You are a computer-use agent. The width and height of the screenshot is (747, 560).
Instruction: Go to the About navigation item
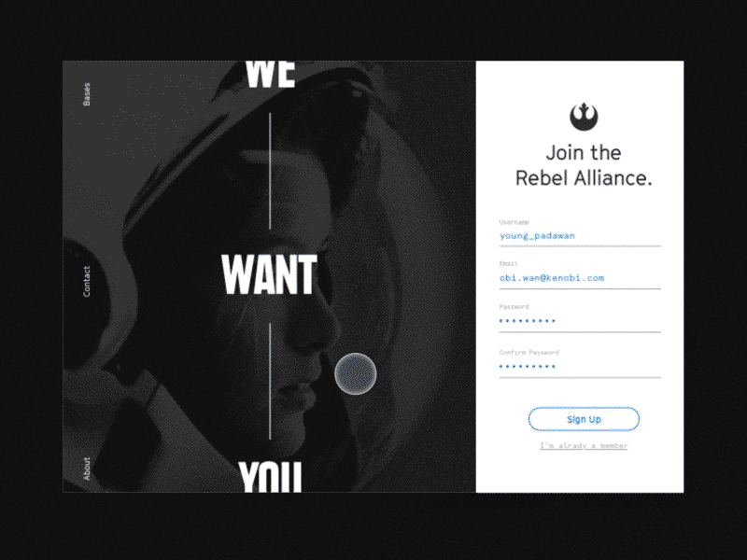pyautogui.click(x=86, y=469)
